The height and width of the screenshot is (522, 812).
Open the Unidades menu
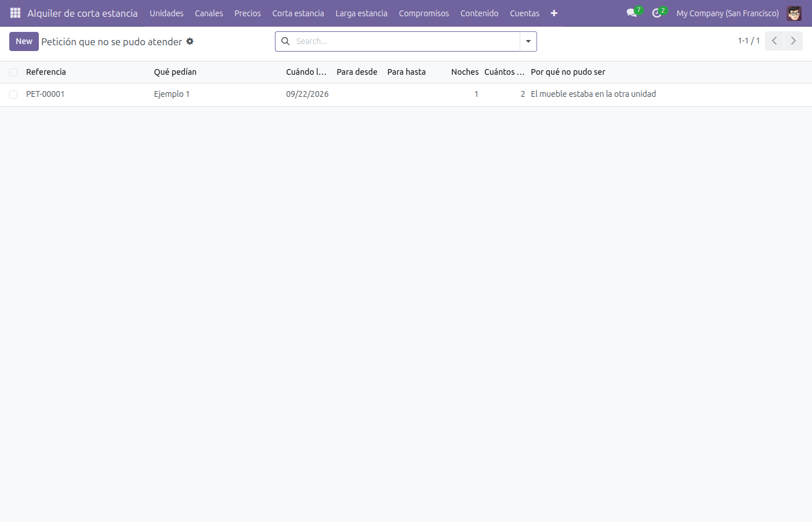pos(166,13)
